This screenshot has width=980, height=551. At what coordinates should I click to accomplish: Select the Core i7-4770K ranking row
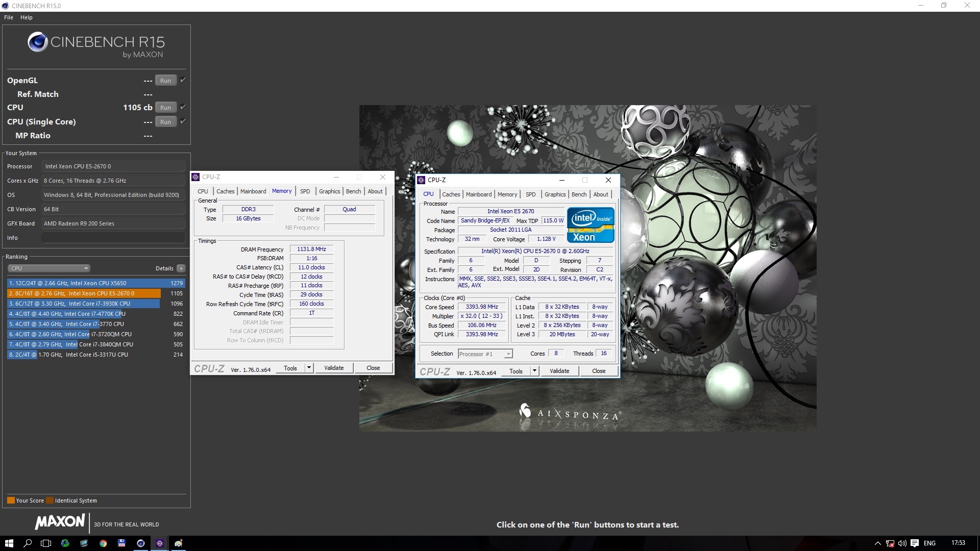(x=96, y=314)
